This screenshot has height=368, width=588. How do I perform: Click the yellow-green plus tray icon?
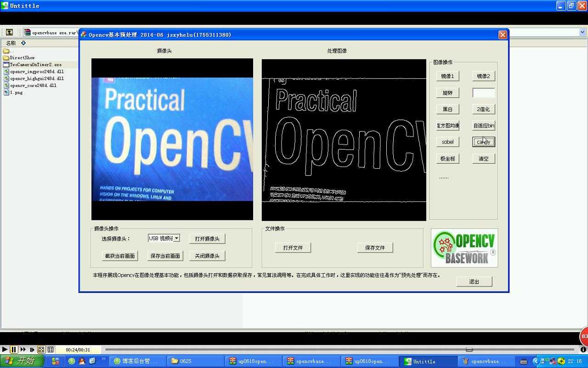pos(561,361)
